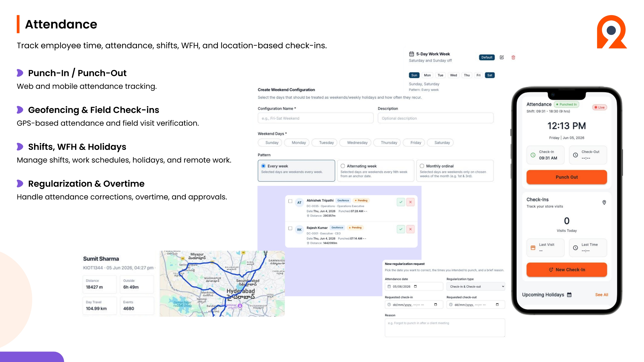Select the Every week pattern option

pyautogui.click(x=296, y=171)
